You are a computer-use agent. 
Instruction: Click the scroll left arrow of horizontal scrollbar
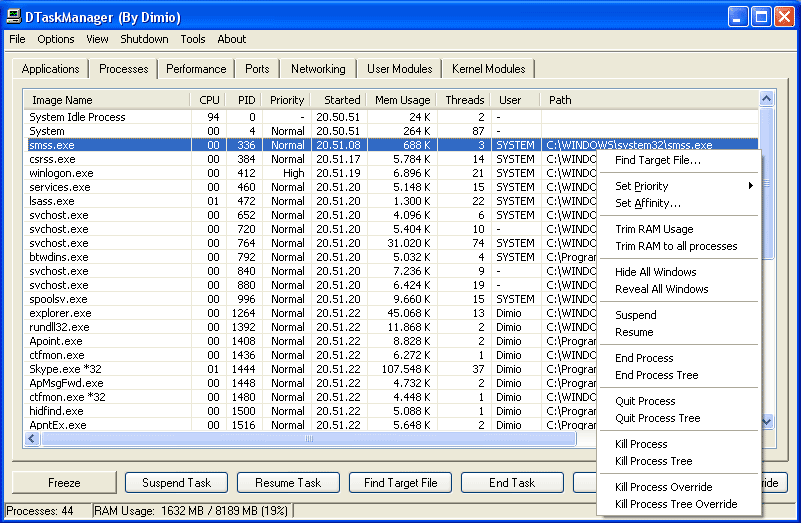tap(31, 439)
